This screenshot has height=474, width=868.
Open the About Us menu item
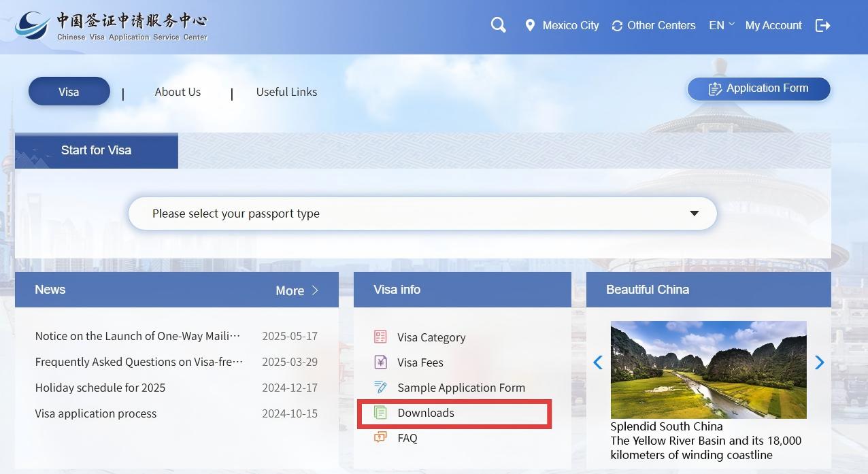coord(178,92)
